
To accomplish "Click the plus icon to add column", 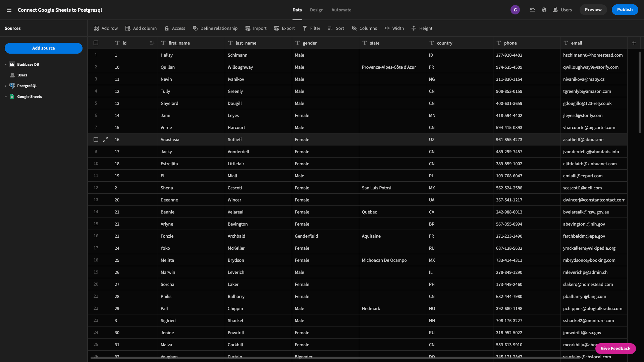I will click(x=634, y=43).
